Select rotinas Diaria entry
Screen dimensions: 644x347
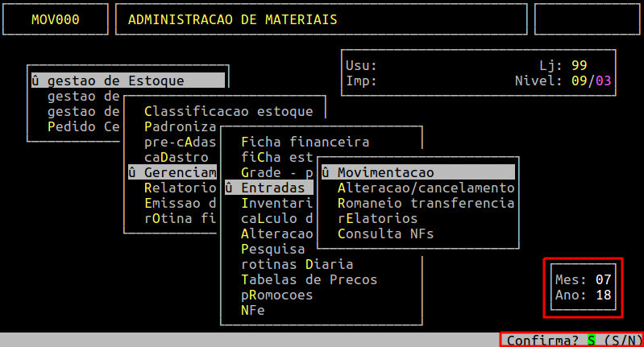tap(297, 264)
